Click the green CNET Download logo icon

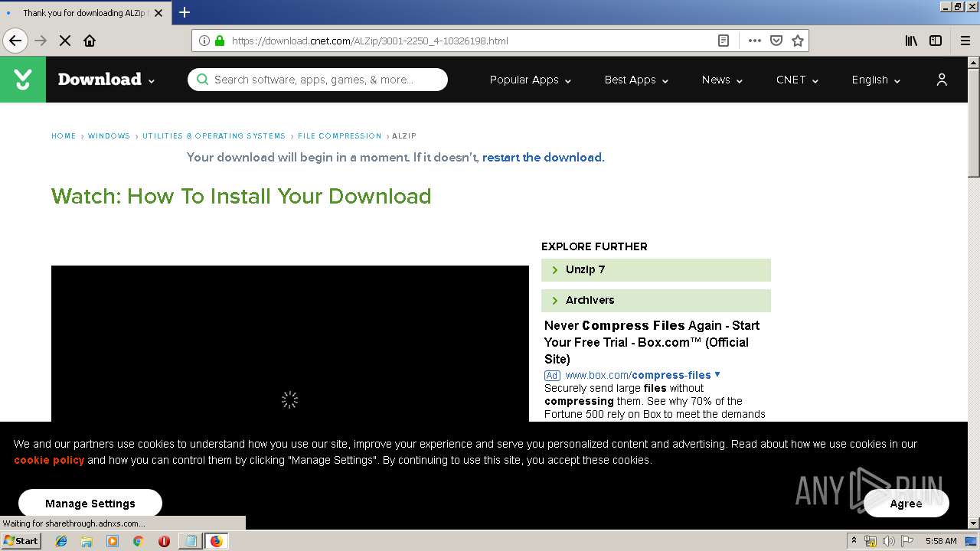pyautogui.click(x=23, y=80)
